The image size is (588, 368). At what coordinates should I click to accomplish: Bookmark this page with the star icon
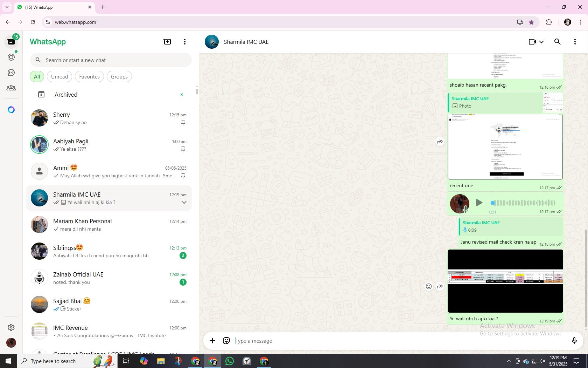tap(531, 22)
